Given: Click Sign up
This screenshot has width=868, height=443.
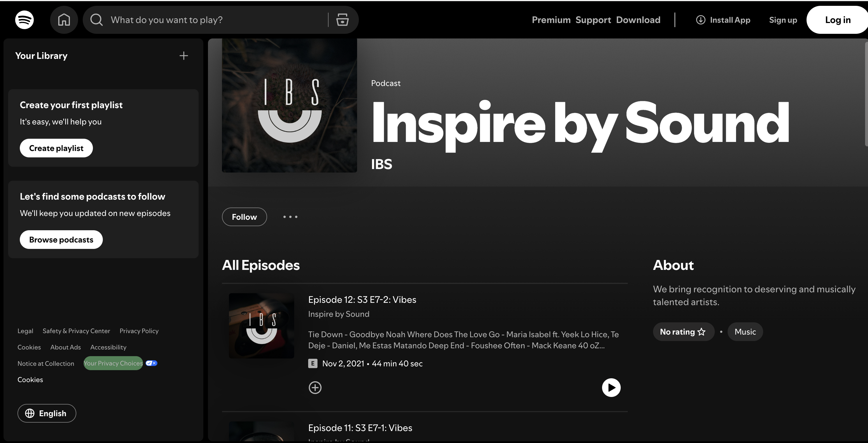Looking at the screenshot, I should pyautogui.click(x=783, y=20).
